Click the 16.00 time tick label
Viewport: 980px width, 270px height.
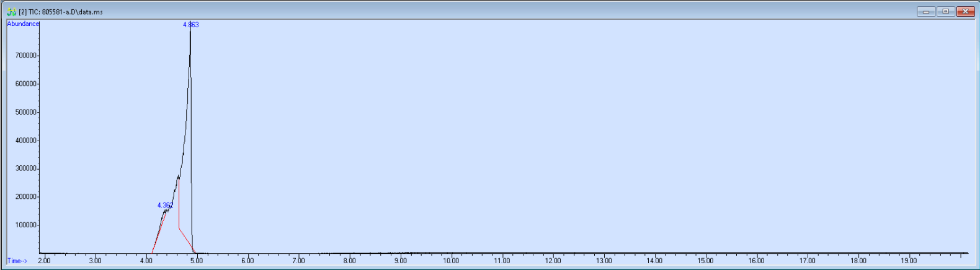tap(756, 261)
